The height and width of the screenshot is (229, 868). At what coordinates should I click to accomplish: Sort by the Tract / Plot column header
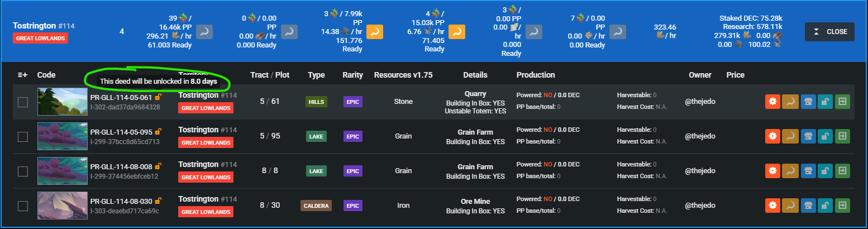click(x=270, y=75)
